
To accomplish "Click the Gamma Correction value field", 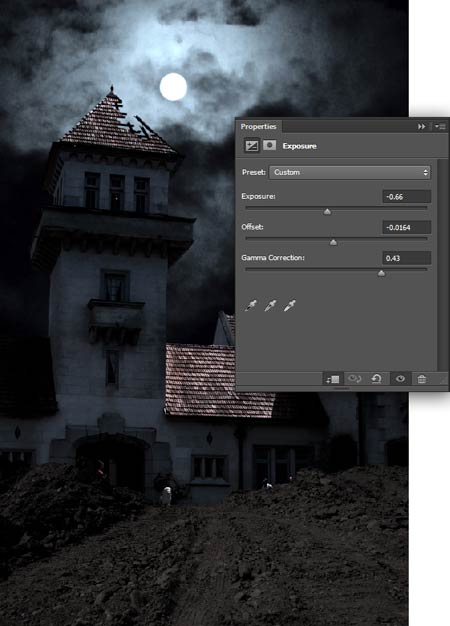I will (406, 258).
